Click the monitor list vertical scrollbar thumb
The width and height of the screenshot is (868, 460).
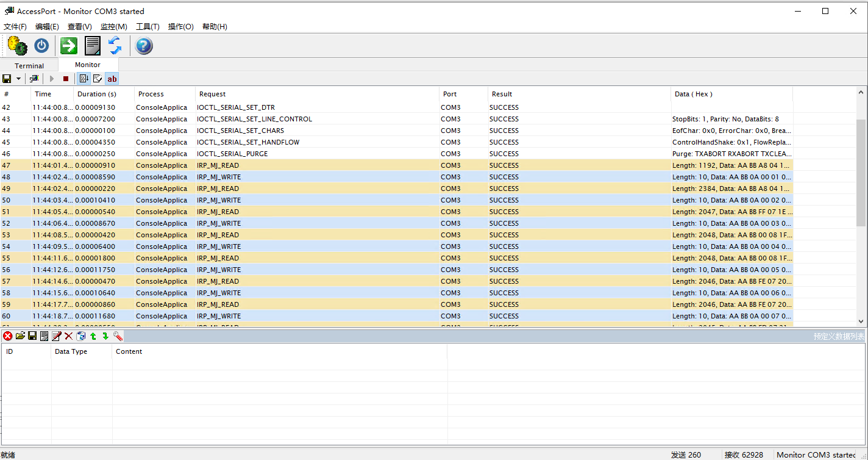861,173
